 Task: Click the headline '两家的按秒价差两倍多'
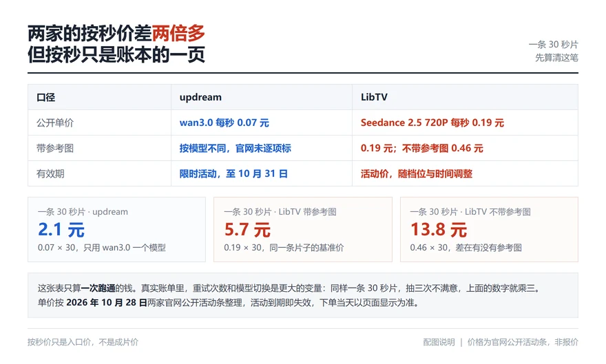116,34
